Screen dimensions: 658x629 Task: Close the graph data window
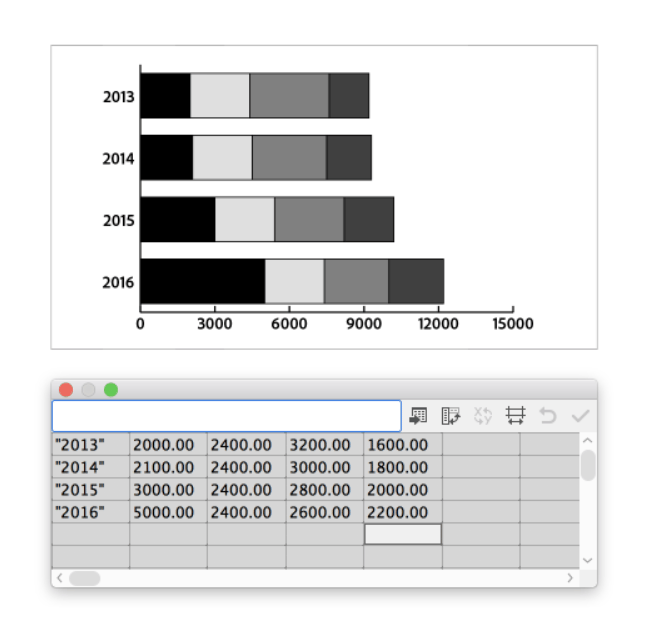pyautogui.click(x=66, y=390)
